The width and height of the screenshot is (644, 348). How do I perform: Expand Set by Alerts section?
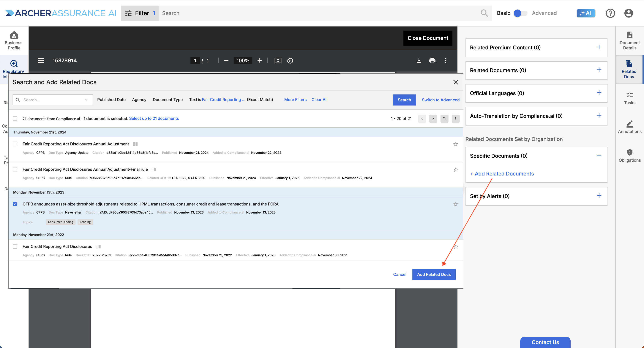point(599,196)
